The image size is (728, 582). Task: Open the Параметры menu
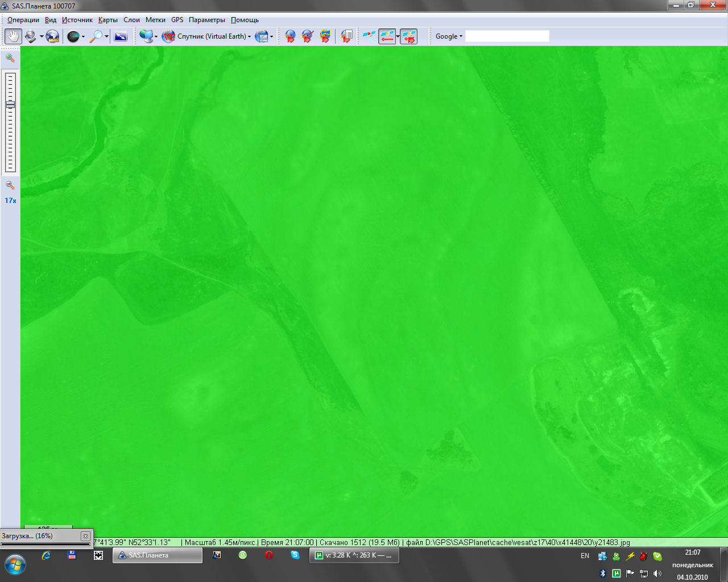click(x=206, y=20)
